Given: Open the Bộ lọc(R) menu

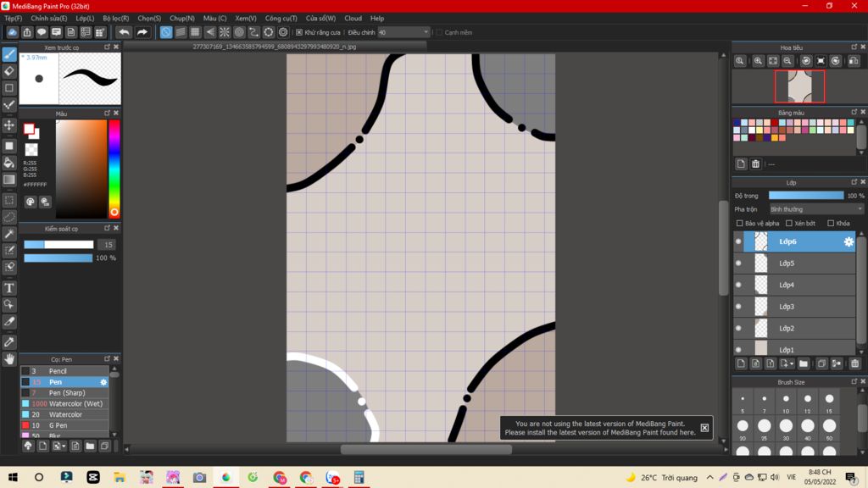Looking at the screenshot, I should tap(115, 19).
